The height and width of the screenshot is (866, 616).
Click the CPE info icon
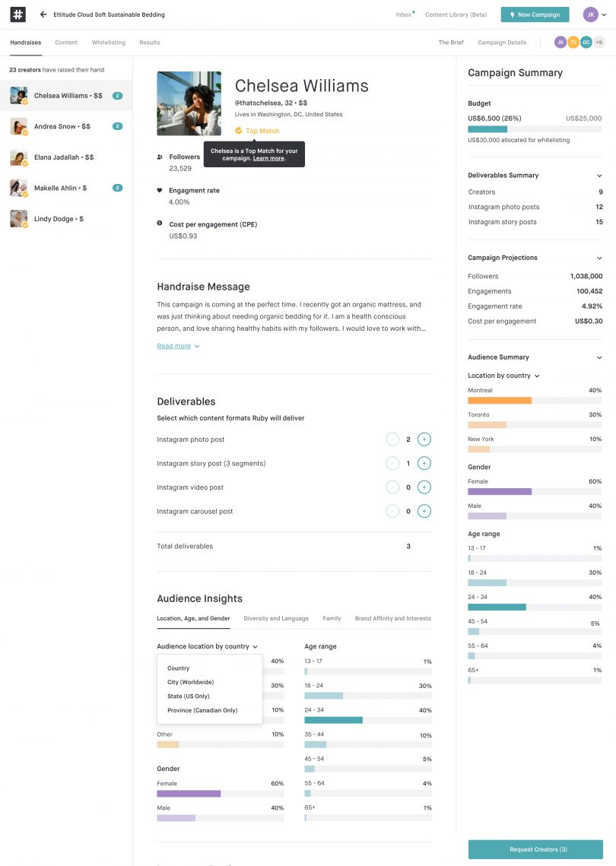tap(160, 223)
